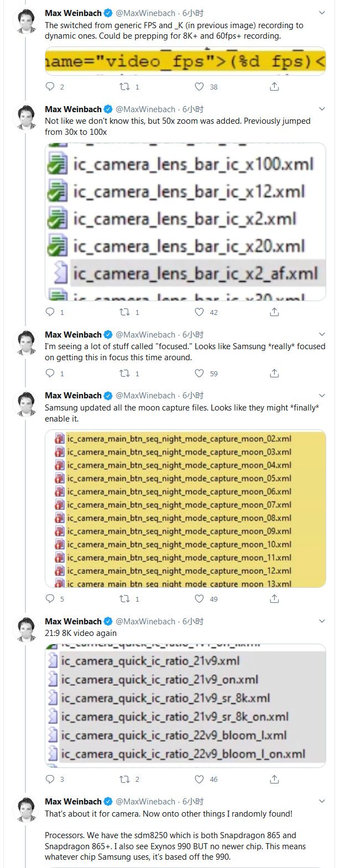Viewport: 340px width, 868px height.
Task: Open Max Weinbach's profile from the processors tweet
Action: pos(73,801)
